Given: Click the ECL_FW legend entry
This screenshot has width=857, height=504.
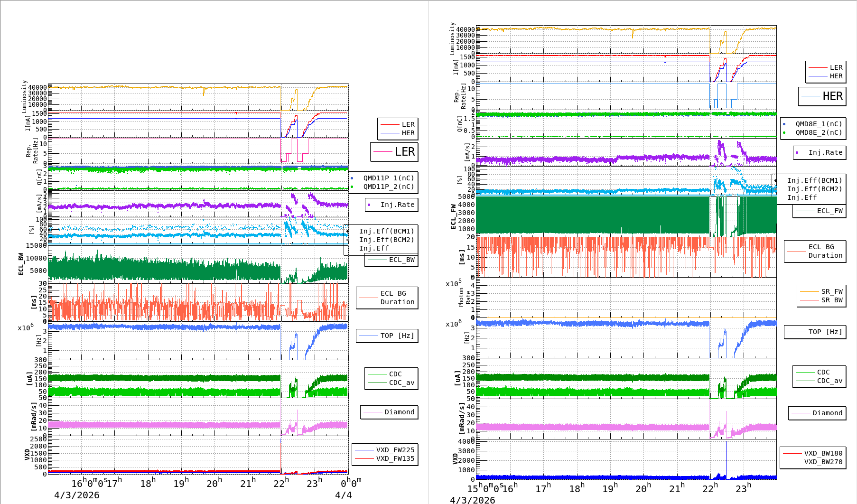Looking at the screenshot, I should coord(820,211).
